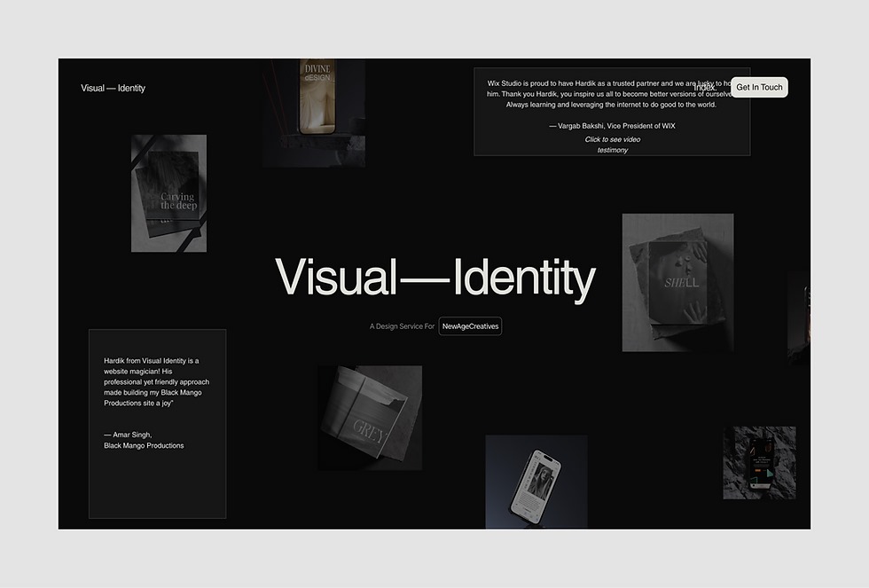View the Shell book cover thumbnail
The width and height of the screenshot is (869, 588).
[677, 282]
